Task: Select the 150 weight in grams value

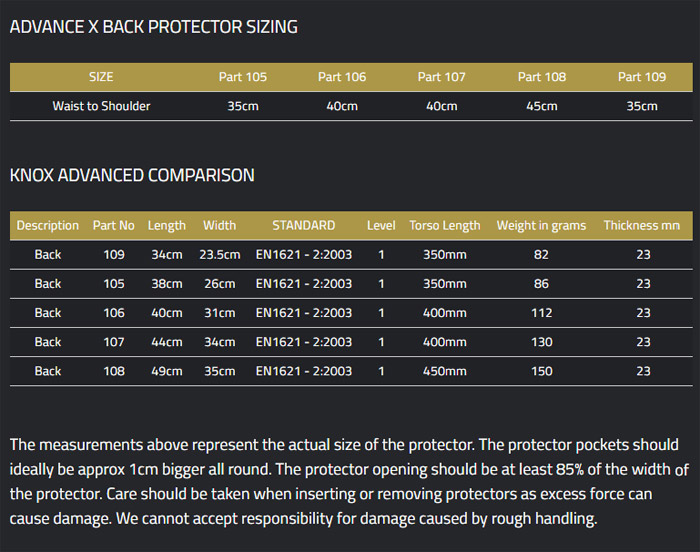Action: pyautogui.click(x=541, y=371)
